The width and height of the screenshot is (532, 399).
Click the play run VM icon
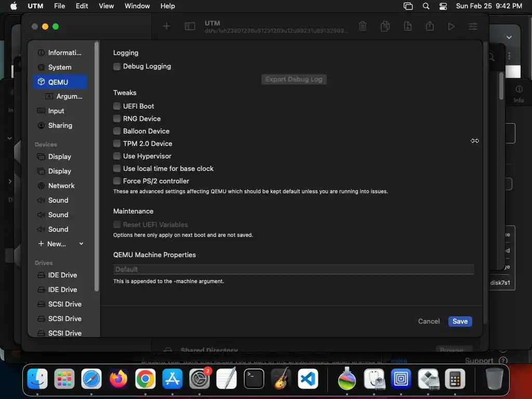point(451,26)
